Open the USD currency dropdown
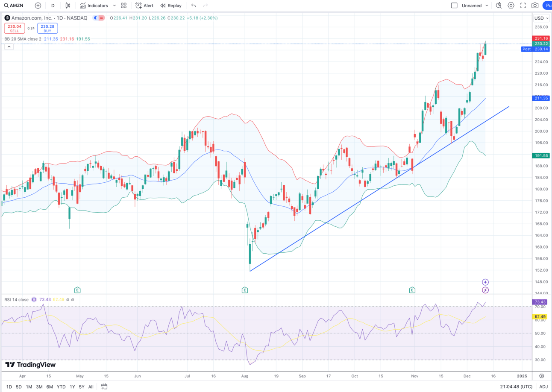Viewport: 552px width, 392px height. [x=541, y=18]
